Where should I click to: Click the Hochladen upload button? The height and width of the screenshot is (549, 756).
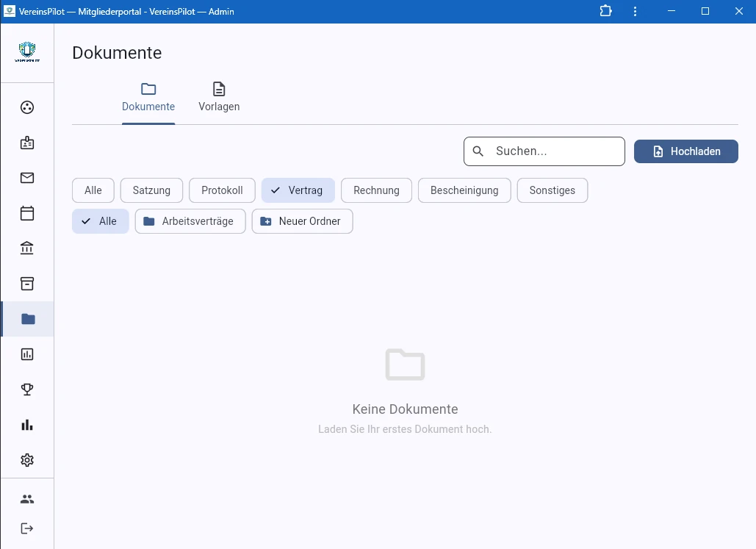tap(685, 151)
